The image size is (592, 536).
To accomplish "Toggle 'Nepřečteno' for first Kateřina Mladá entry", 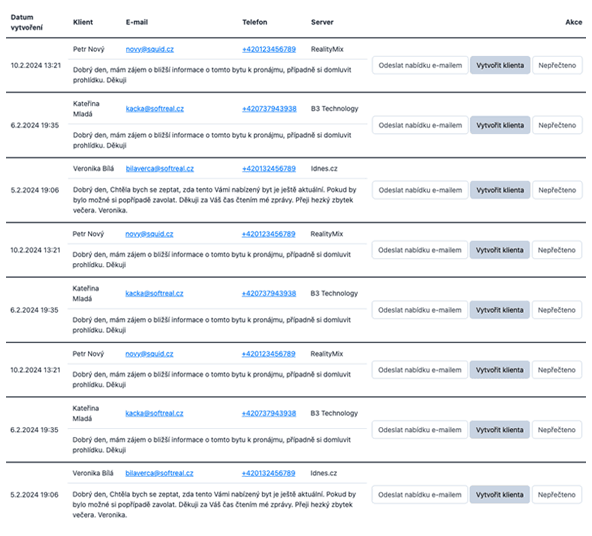I will click(x=557, y=125).
